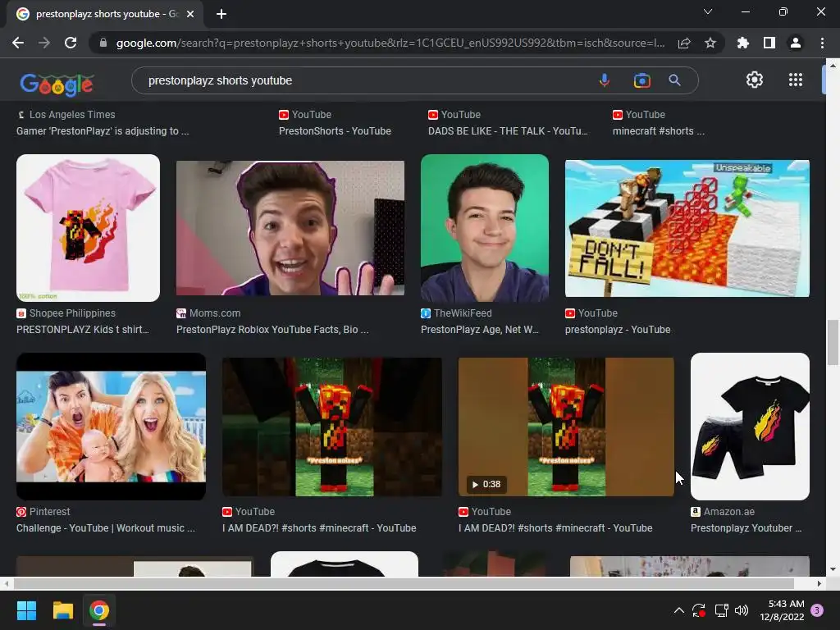The image size is (840, 630).
Task: Click the URL address bar
Action: (390, 43)
